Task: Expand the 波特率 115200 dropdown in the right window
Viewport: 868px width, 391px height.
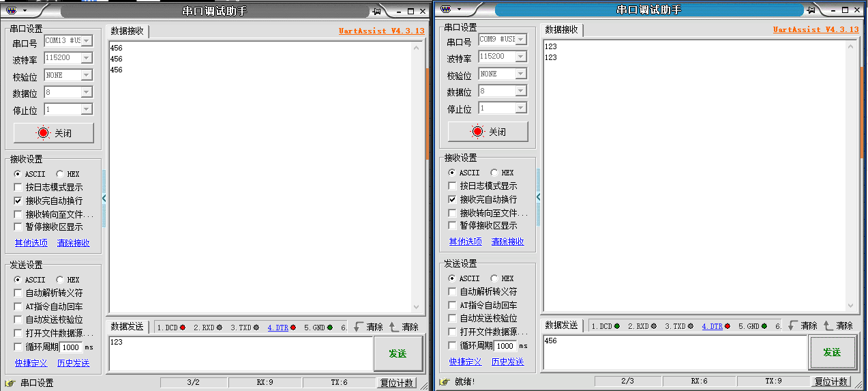Action: pyautogui.click(x=520, y=57)
